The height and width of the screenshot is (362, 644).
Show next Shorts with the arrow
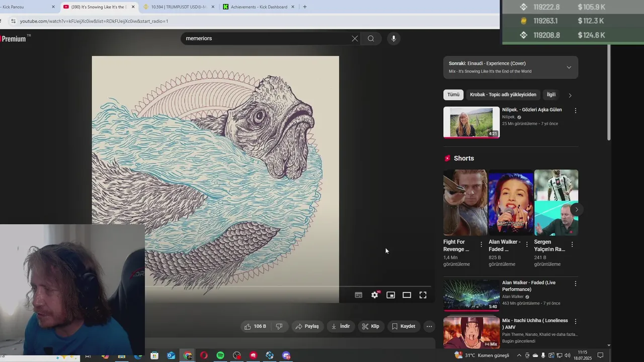coord(577,210)
